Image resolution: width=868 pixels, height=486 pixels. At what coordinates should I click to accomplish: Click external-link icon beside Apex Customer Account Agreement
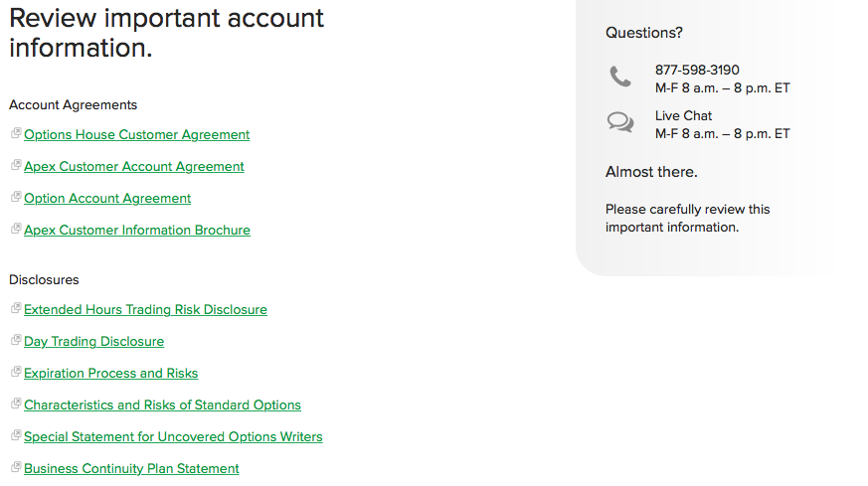tap(16, 165)
